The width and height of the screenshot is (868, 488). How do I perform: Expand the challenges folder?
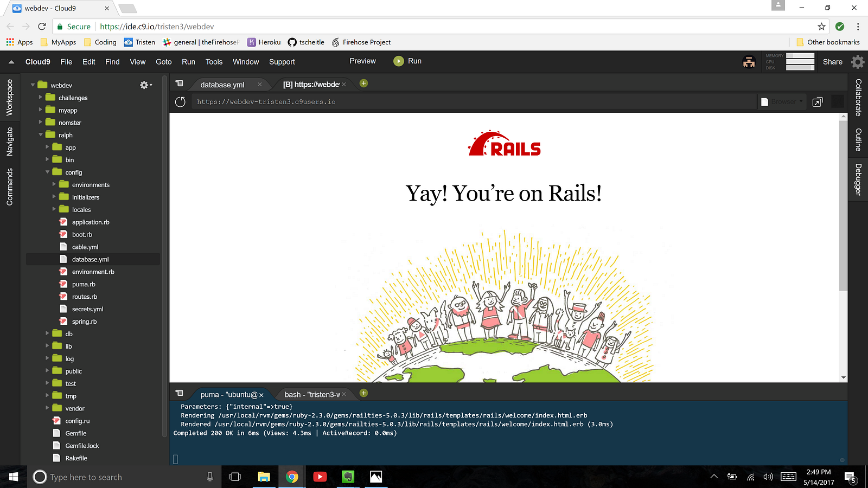pos(40,98)
